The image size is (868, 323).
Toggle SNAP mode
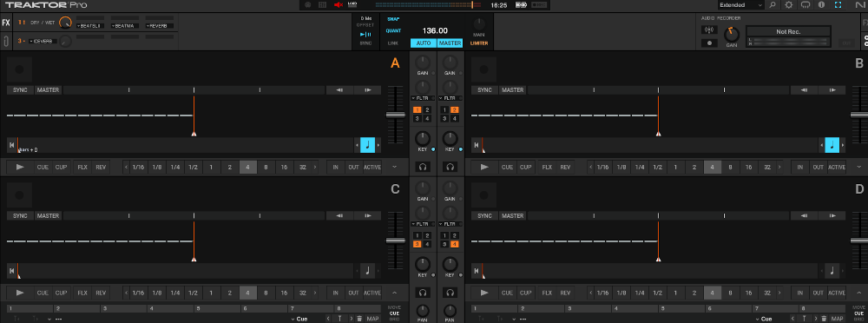(393, 18)
